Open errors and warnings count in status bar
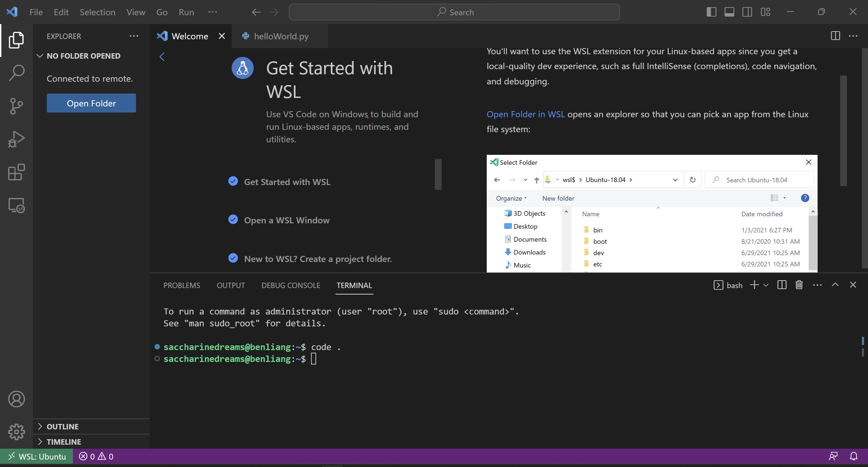This screenshot has width=868, height=467. tap(96, 456)
